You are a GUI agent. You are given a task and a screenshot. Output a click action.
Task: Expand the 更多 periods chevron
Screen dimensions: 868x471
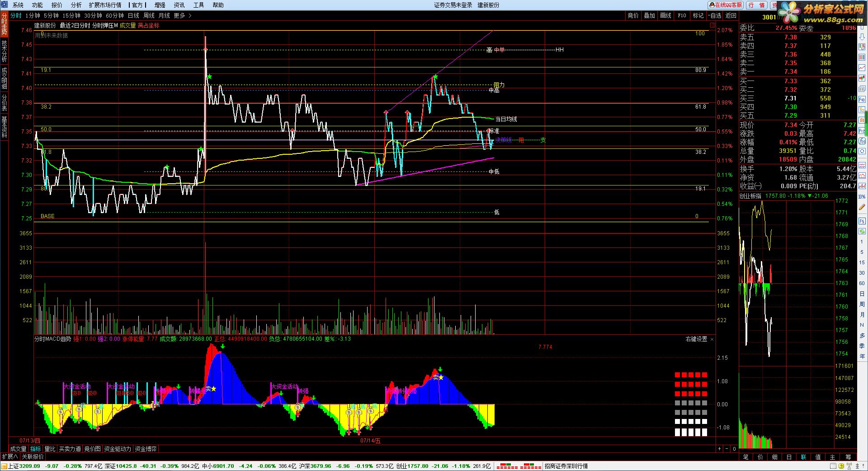click(x=190, y=15)
